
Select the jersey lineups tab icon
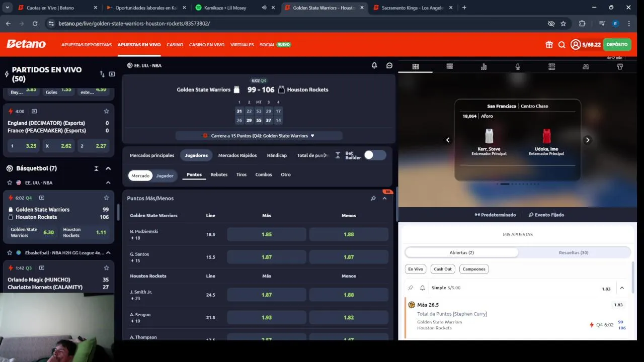pos(620,66)
